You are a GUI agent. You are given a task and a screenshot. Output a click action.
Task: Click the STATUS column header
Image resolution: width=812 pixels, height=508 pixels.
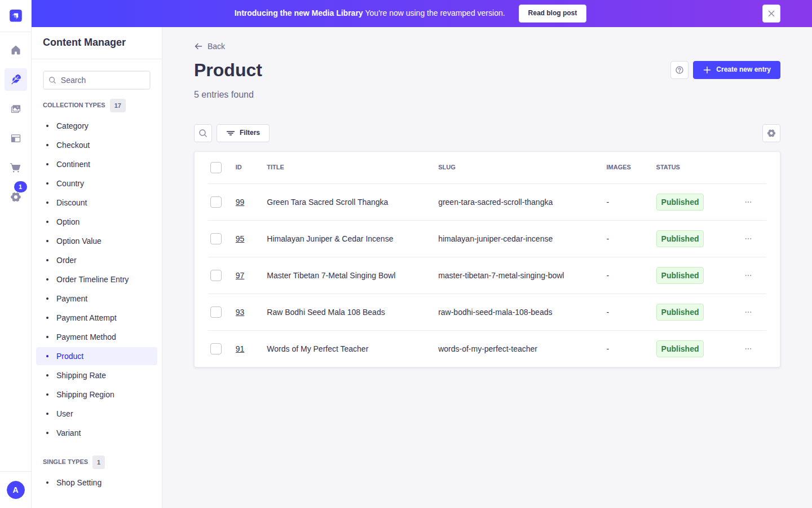click(x=668, y=167)
